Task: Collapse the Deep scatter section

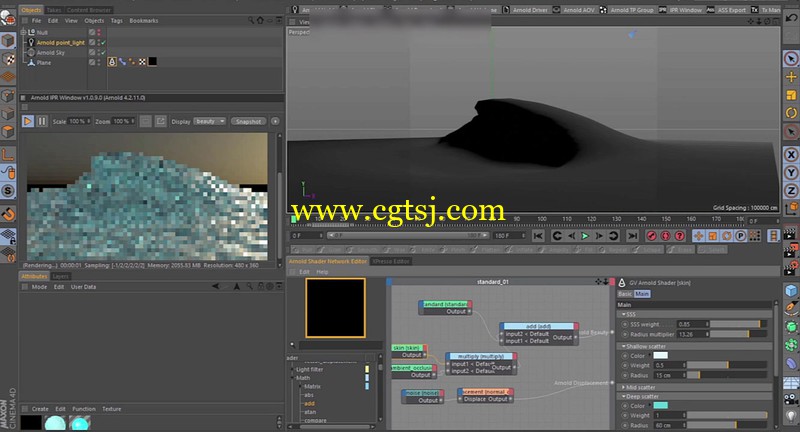Action: coord(623,396)
